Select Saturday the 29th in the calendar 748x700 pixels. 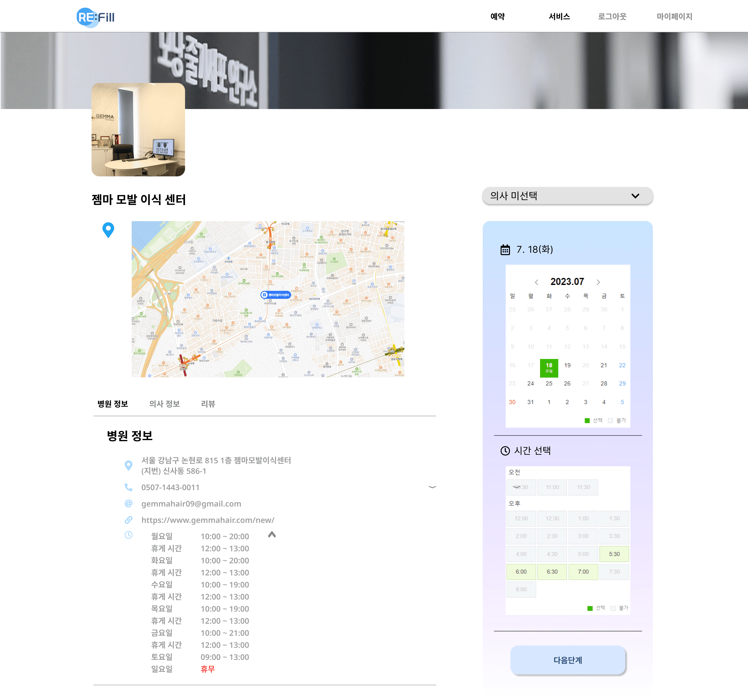point(622,383)
